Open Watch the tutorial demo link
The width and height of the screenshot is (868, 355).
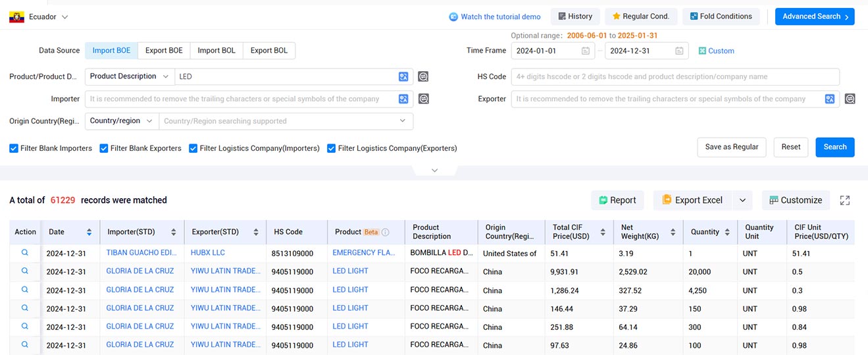pyautogui.click(x=495, y=17)
